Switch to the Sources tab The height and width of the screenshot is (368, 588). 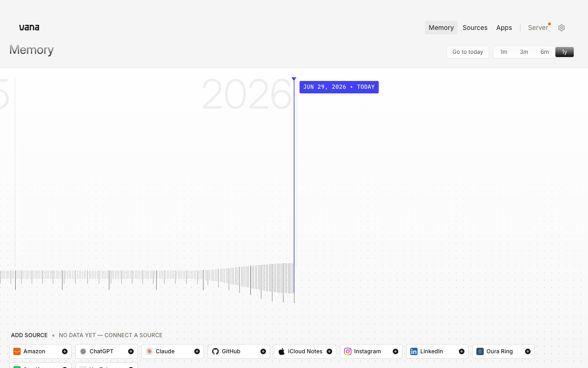[475, 28]
